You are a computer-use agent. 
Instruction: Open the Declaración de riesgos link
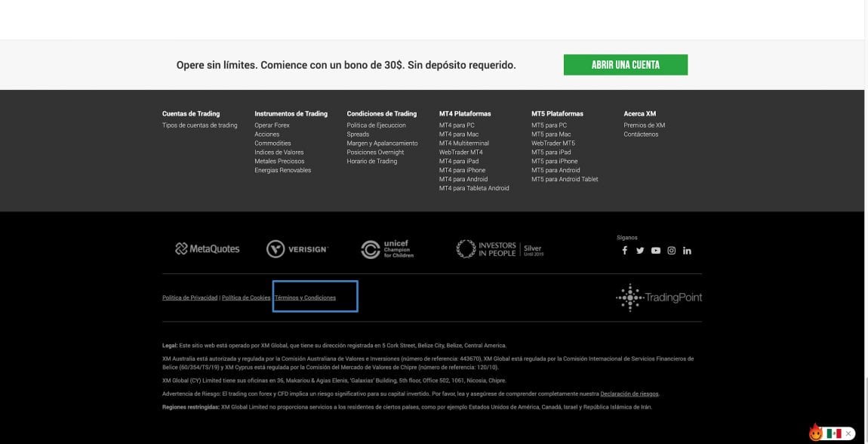[x=629, y=394]
